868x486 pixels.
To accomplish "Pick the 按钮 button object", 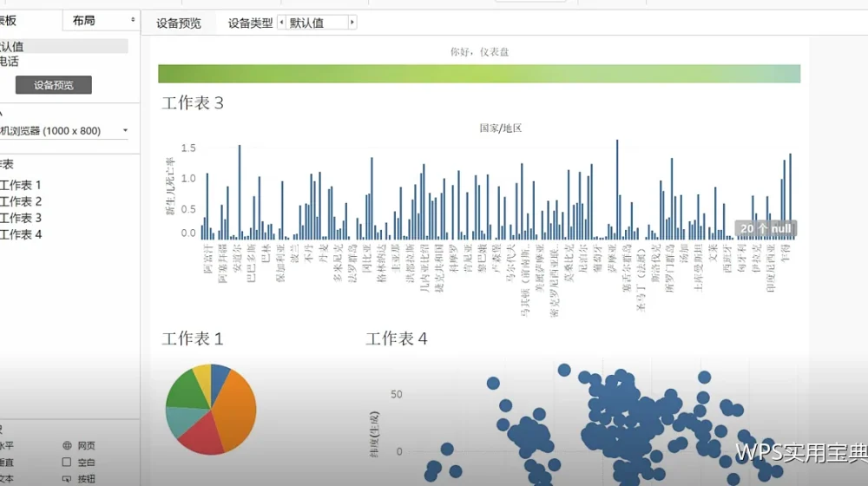I will point(79,478).
